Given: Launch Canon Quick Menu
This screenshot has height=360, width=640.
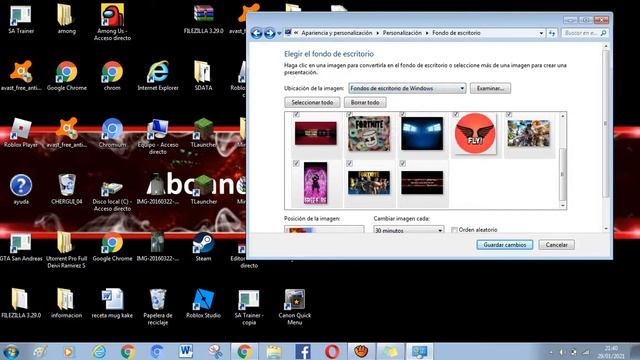Looking at the screenshot, I should coord(295,307).
